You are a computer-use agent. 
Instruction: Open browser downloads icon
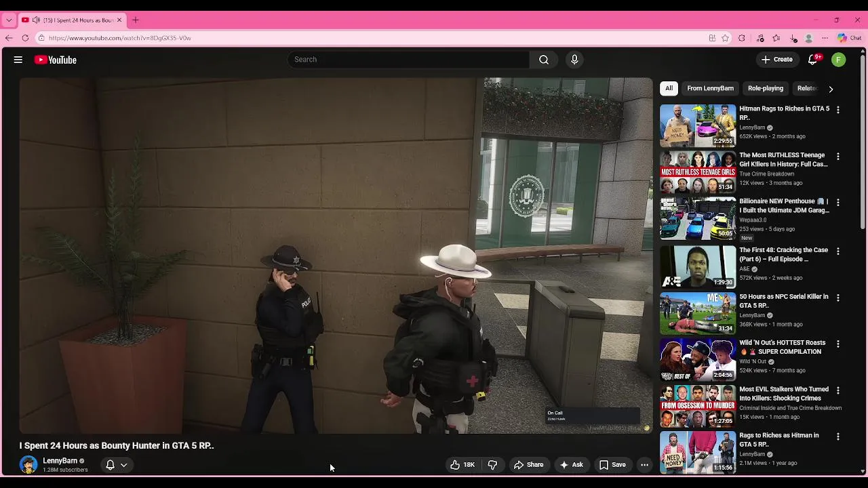tap(793, 38)
